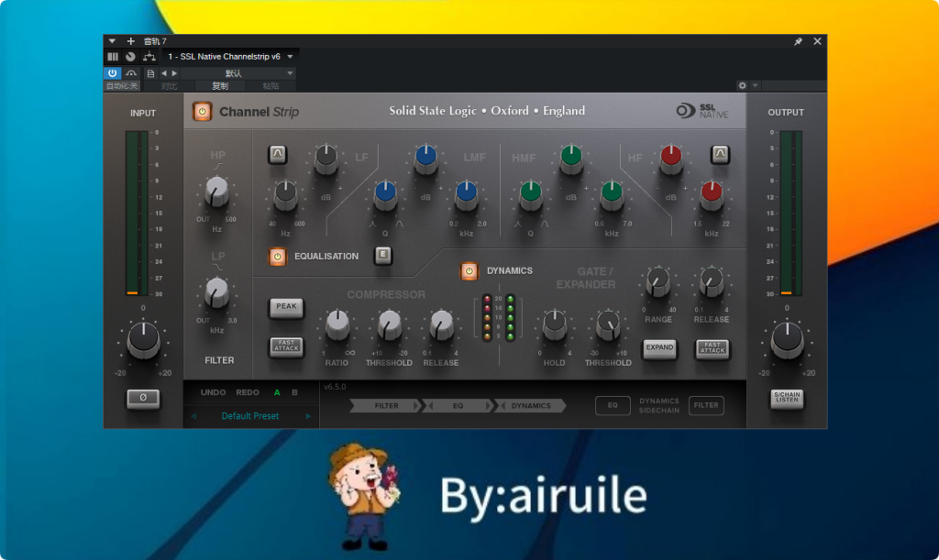Click the host preset file document icon
Screen dimensions: 939x560
coord(151,73)
